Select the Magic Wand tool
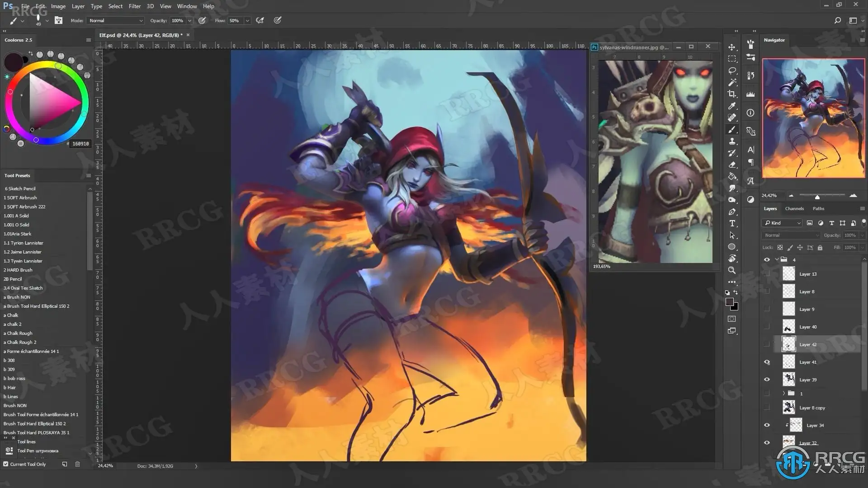The height and width of the screenshot is (488, 868). tap(732, 82)
